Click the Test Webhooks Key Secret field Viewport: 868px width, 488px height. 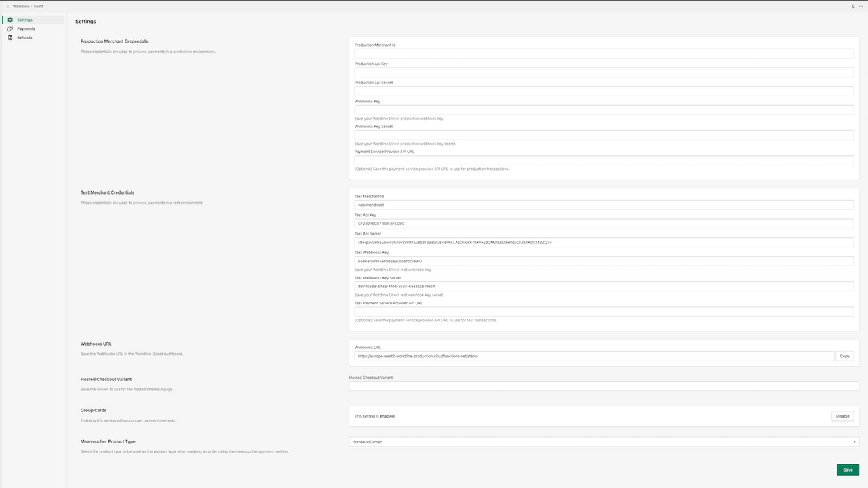coord(604,286)
